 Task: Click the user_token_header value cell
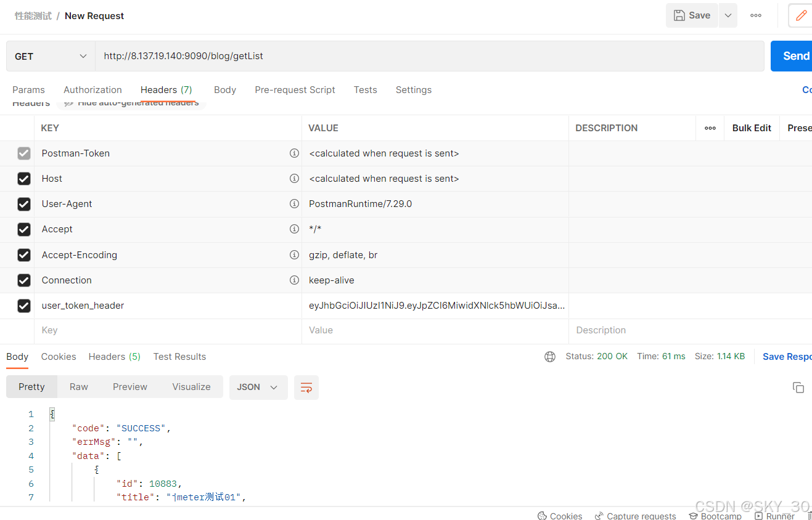[435, 306]
